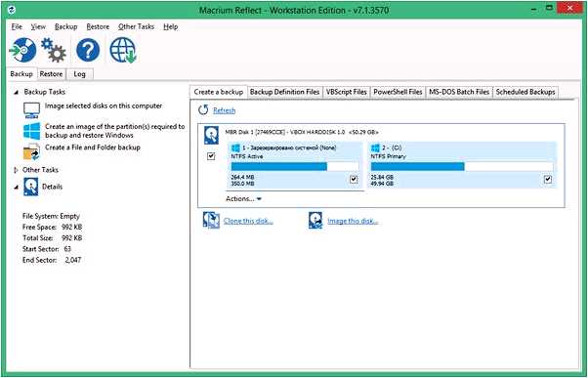
Task: Click the Clone this disk icon
Action: tap(211, 220)
